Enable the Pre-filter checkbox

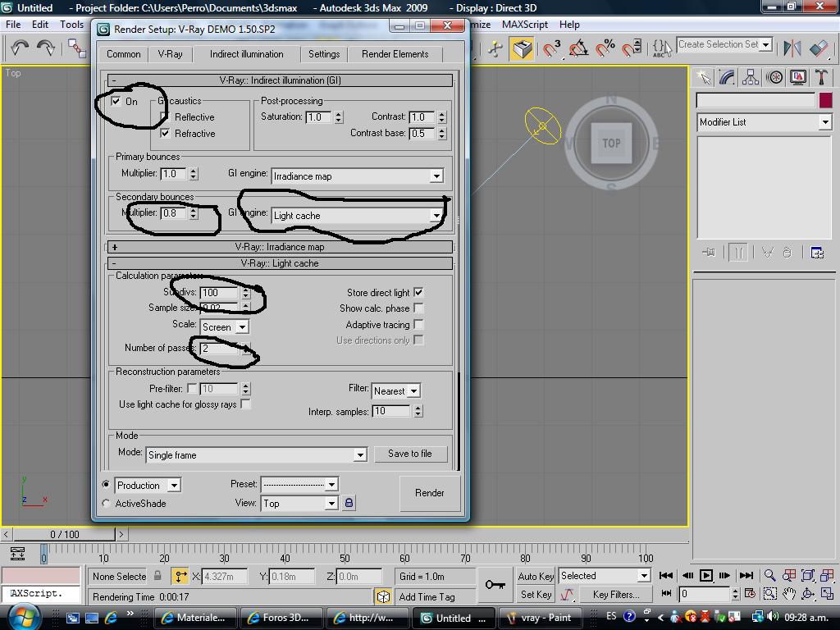[x=192, y=388]
